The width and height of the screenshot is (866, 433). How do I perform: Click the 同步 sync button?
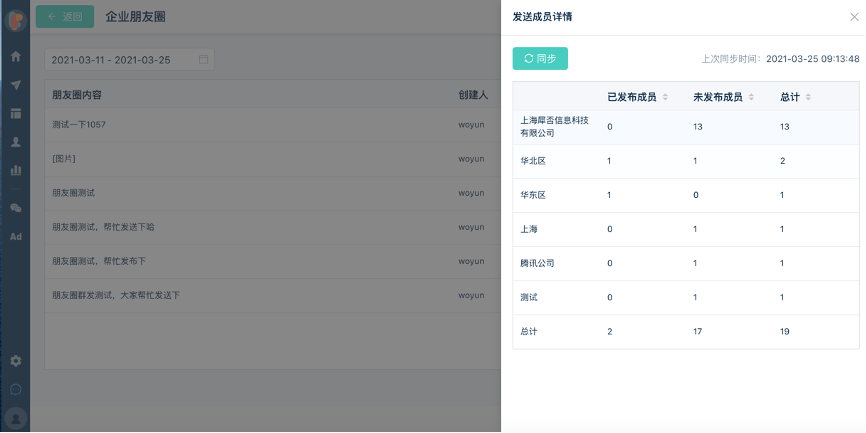pyautogui.click(x=540, y=59)
